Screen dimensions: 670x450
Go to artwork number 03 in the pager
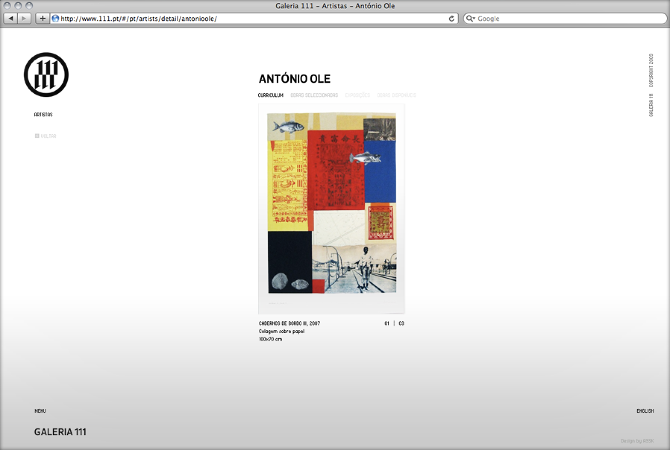coord(402,323)
